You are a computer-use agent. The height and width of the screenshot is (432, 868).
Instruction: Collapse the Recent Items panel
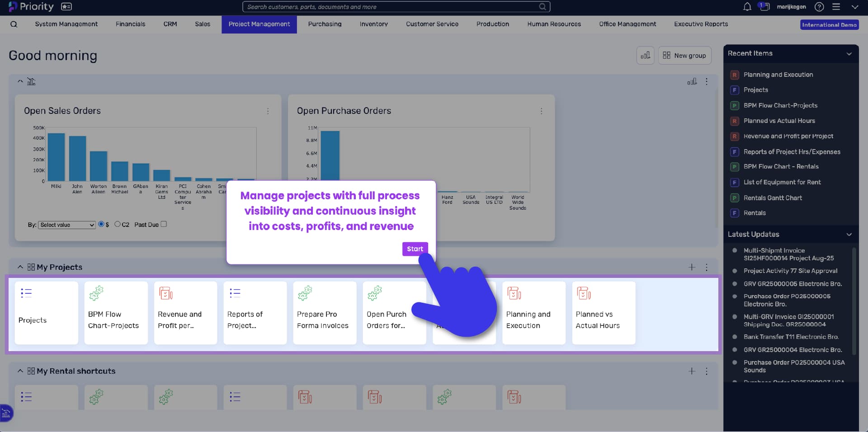[849, 54]
